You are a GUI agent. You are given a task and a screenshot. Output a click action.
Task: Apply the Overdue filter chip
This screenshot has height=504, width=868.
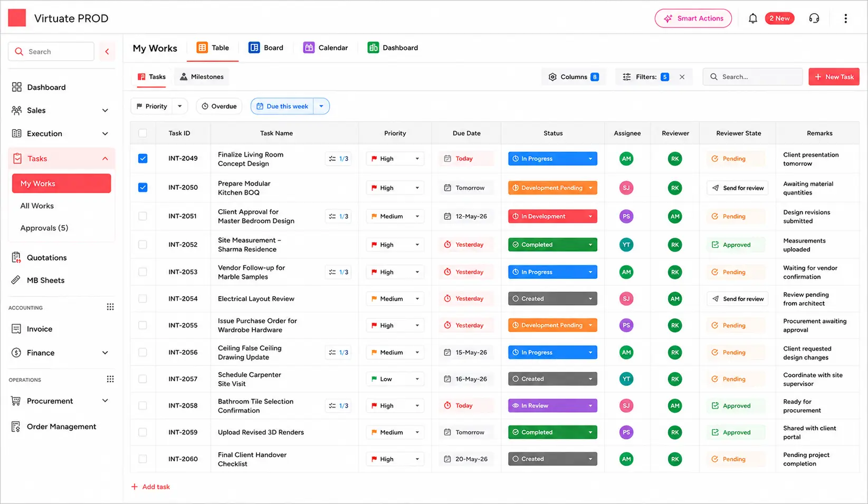(219, 106)
